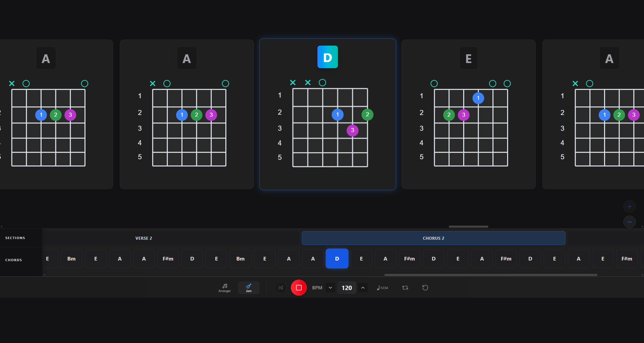
Task: Click the SECTIONS row label
Action: pos(15,238)
